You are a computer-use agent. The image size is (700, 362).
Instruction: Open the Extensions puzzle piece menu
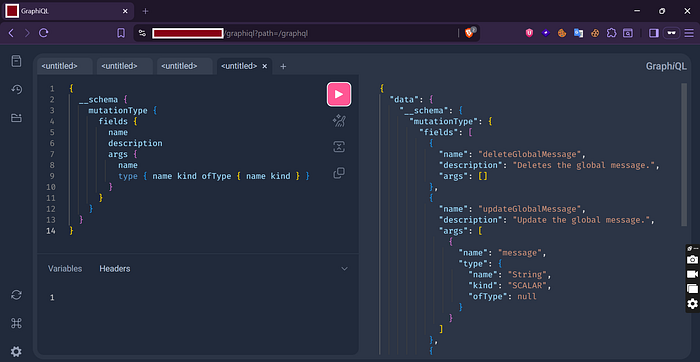(x=611, y=33)
